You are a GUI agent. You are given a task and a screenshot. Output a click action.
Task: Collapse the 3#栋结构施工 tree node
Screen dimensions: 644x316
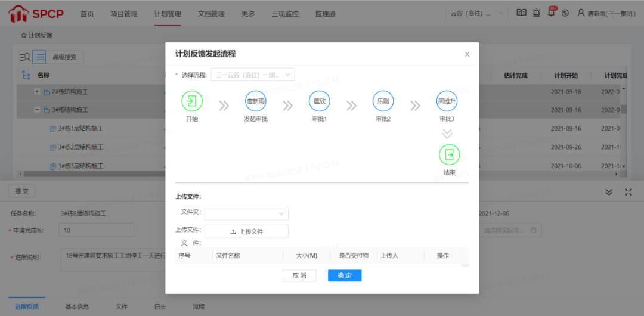(x=37, y=110)
